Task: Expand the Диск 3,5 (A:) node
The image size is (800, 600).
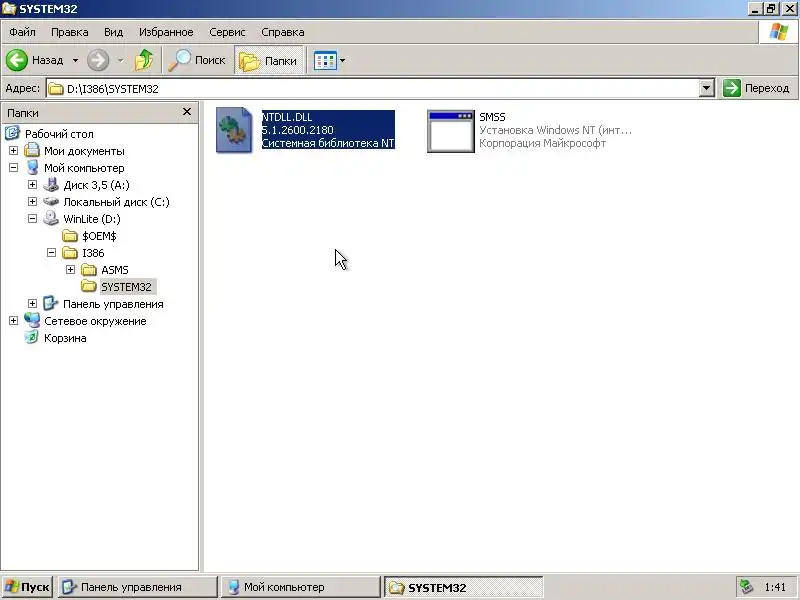Action: point(32,185)
